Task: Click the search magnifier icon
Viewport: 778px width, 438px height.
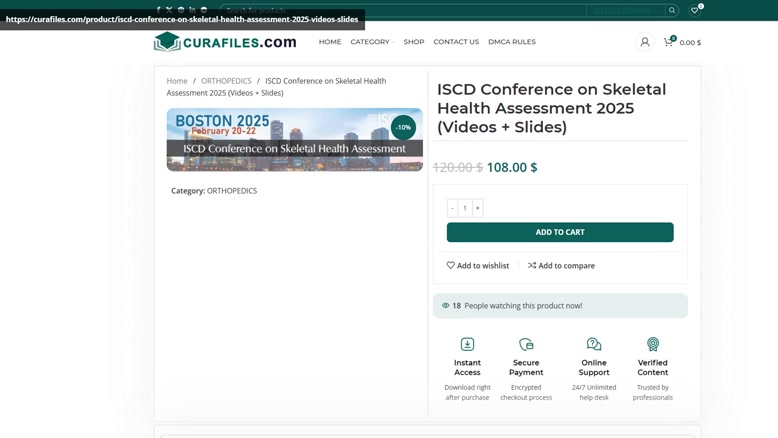Action: pos(672,10)
